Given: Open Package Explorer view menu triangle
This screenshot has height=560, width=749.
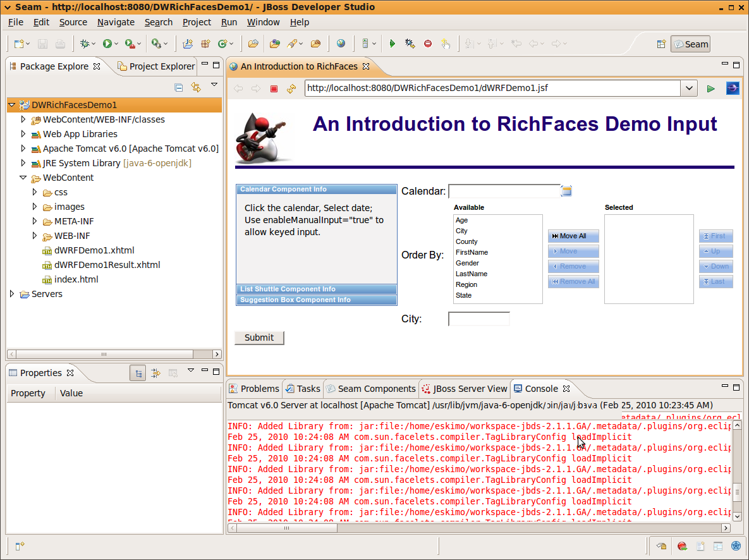Looking at the screenshot, I should (214, 85).
